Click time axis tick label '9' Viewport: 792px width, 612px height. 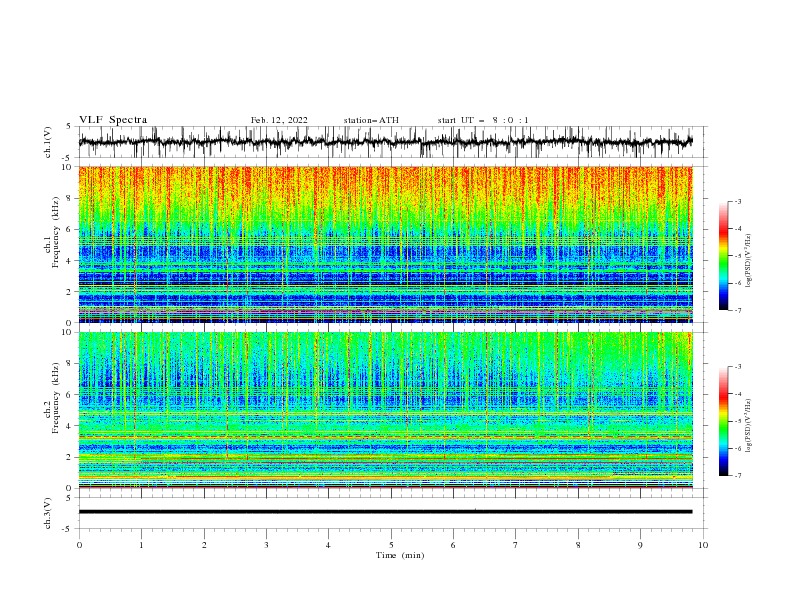640,545
